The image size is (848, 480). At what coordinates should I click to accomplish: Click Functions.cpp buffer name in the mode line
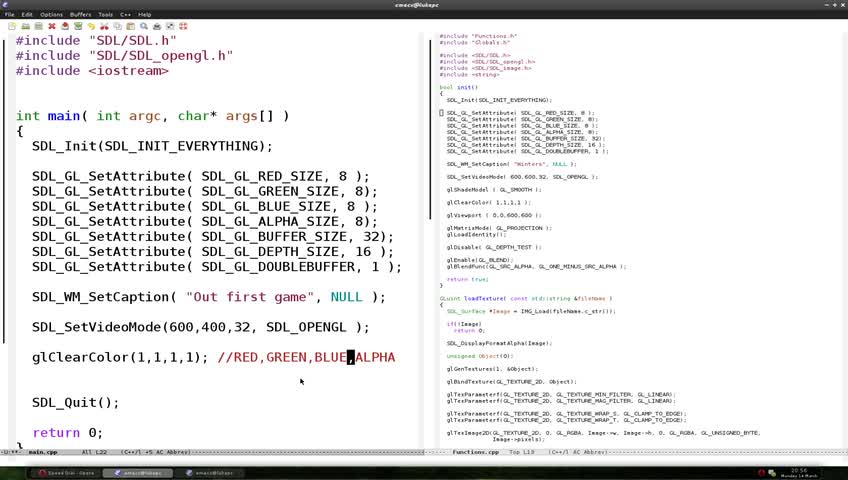476,452
